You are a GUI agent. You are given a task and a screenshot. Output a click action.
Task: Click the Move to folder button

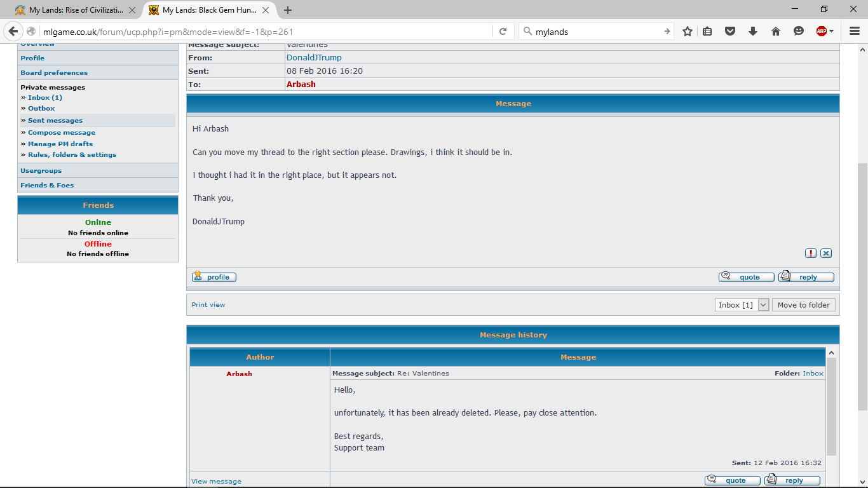click(x=803, y=305)
